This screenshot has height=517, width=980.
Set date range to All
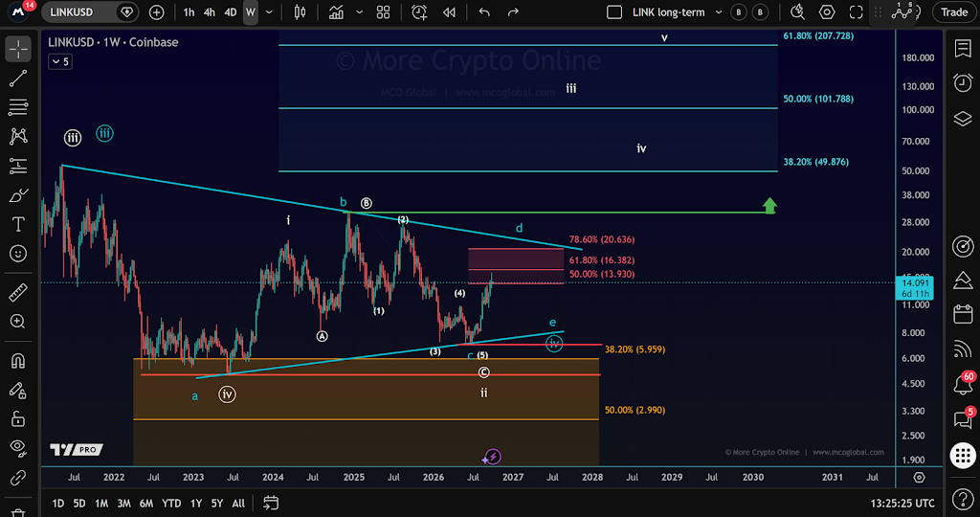coord(238,504)
